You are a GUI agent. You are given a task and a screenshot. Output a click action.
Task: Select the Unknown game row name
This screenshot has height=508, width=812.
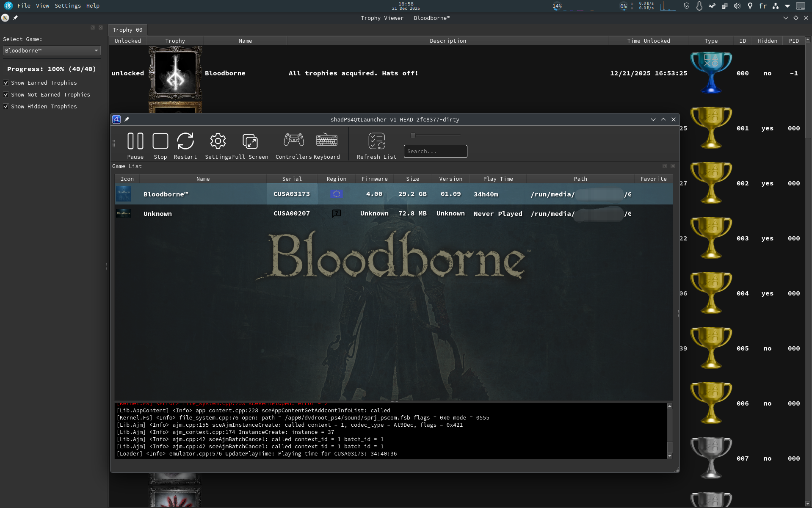(157, 214)
